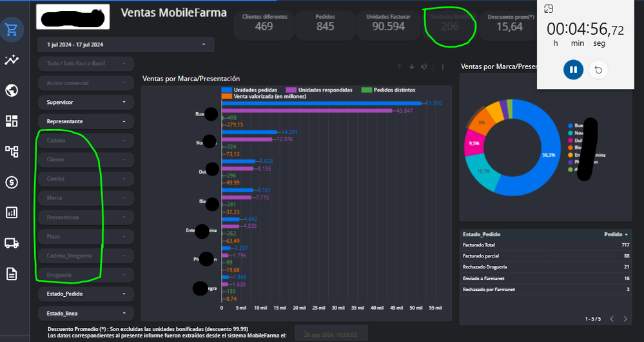This screenshot has height=342, width=644.
Task: Expand the Marca filter dropdown
Action: 86,198
